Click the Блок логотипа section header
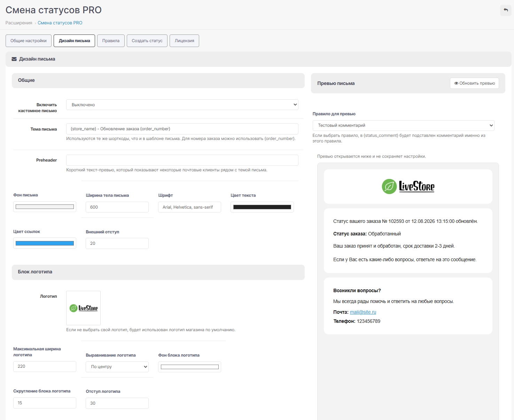Image resolution: width=514 pixels, height=420 pixels. click(158, 272)
